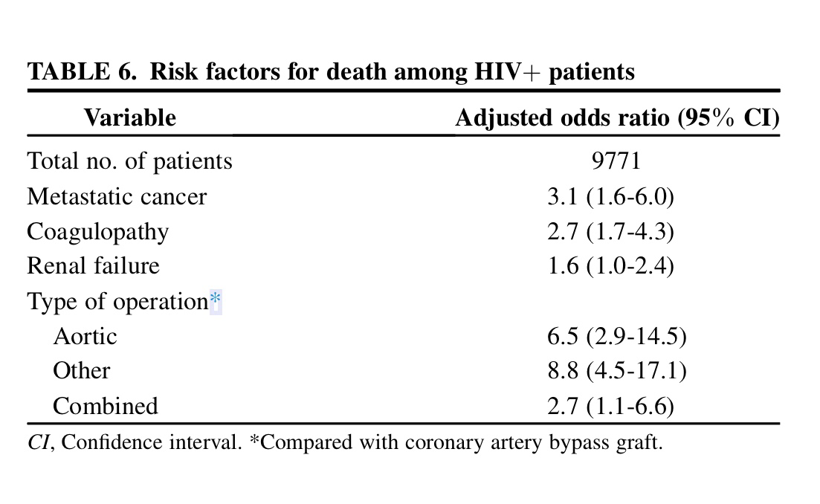The width and height of the screenshot is (820, 504).
Task: Select the Aortic operation row label
Action: [x=85, y=337]
